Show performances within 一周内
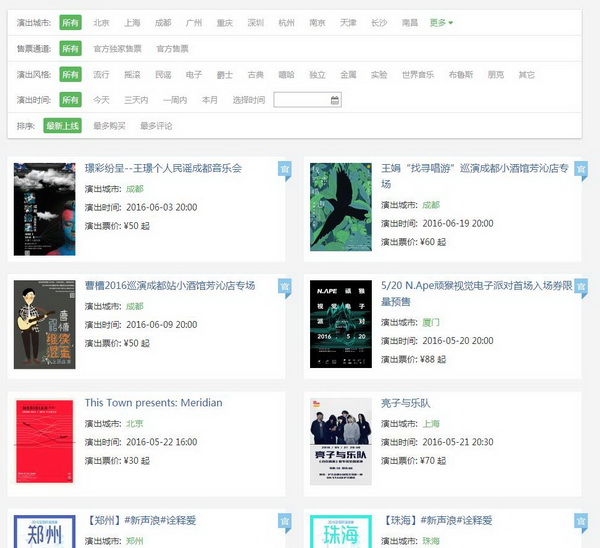Image resolution: width=600 pixels, height=548 pixels. click(175, 100)
